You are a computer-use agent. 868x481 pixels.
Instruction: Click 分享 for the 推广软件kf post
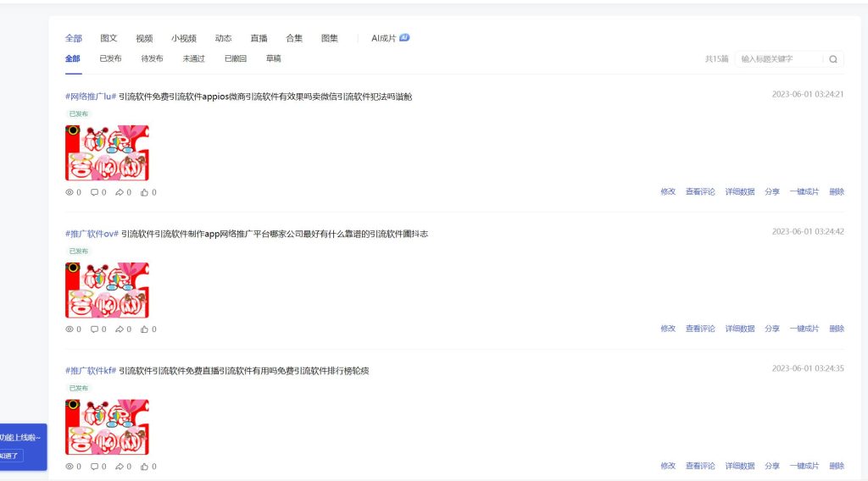[772, 466]
